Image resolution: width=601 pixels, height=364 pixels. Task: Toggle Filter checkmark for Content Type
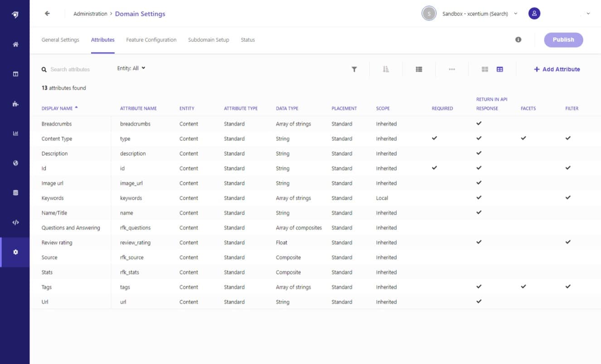click(568, 138)
